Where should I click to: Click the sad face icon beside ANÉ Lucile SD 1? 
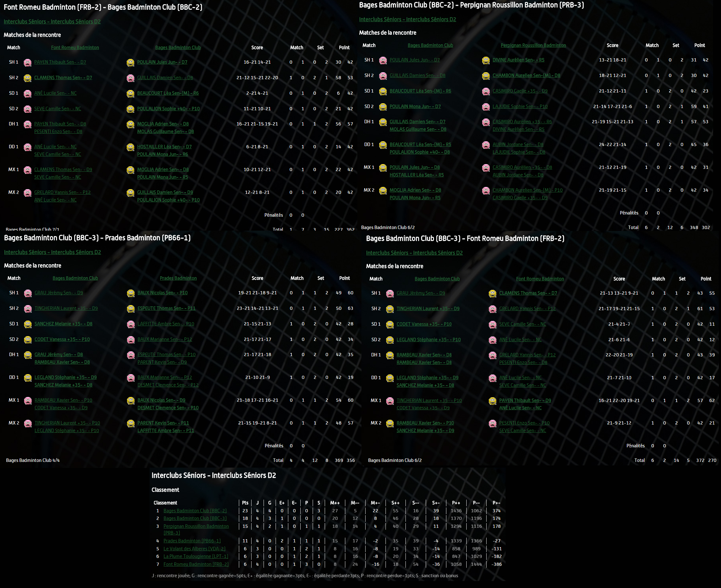point(28,93)
